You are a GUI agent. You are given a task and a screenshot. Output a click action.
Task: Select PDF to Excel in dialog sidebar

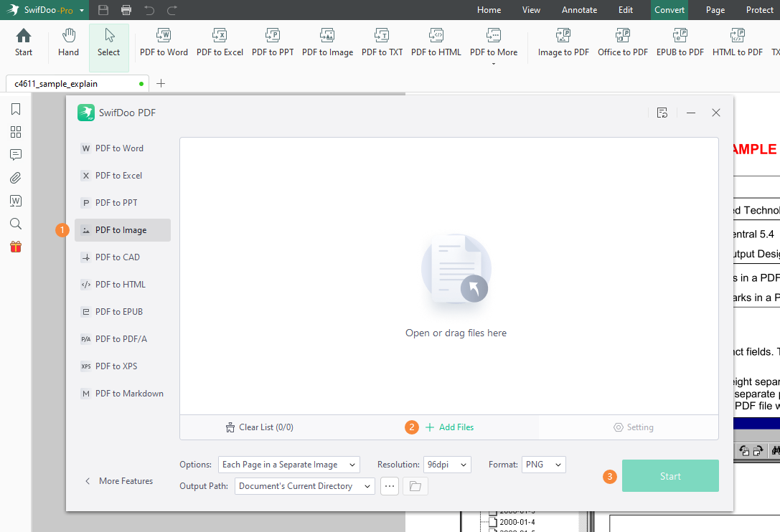[123, 176]
